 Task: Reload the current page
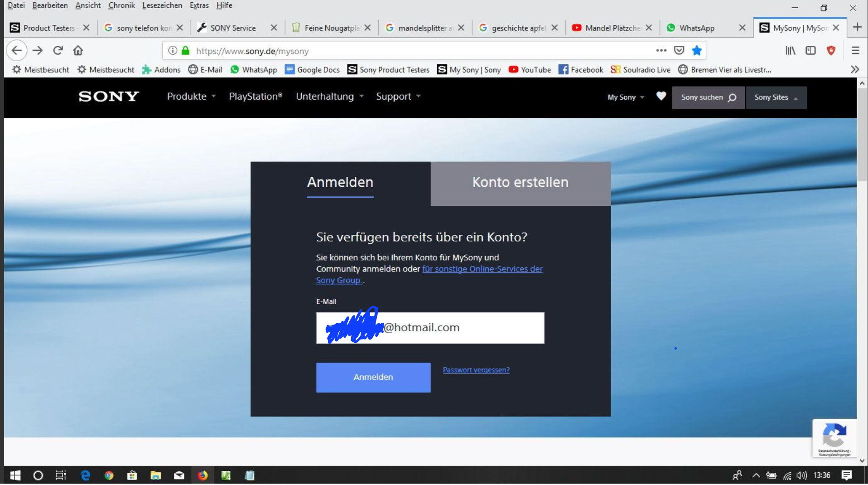coord(58,50)
